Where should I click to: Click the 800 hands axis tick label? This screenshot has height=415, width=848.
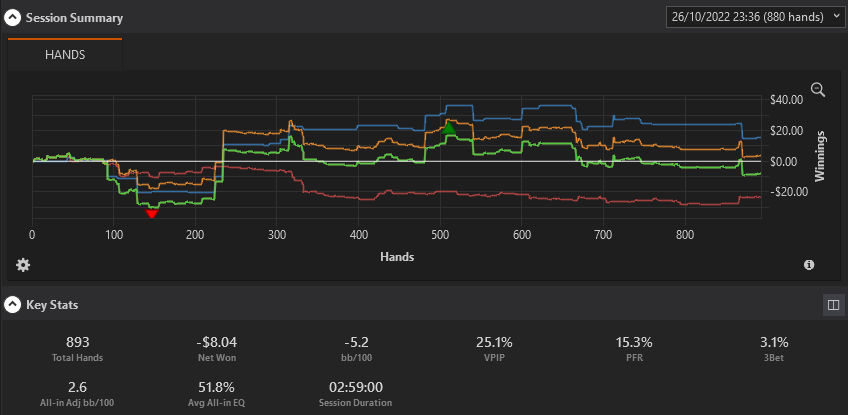pos(685,235)
